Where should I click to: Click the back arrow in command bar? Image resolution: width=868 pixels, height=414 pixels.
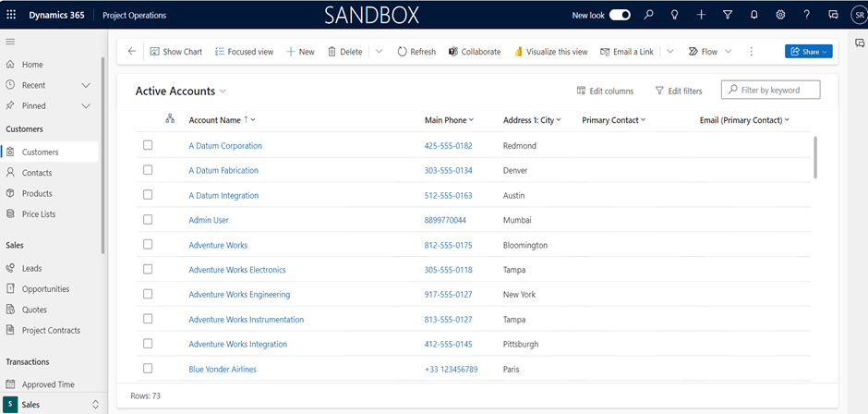pos(132,52)
